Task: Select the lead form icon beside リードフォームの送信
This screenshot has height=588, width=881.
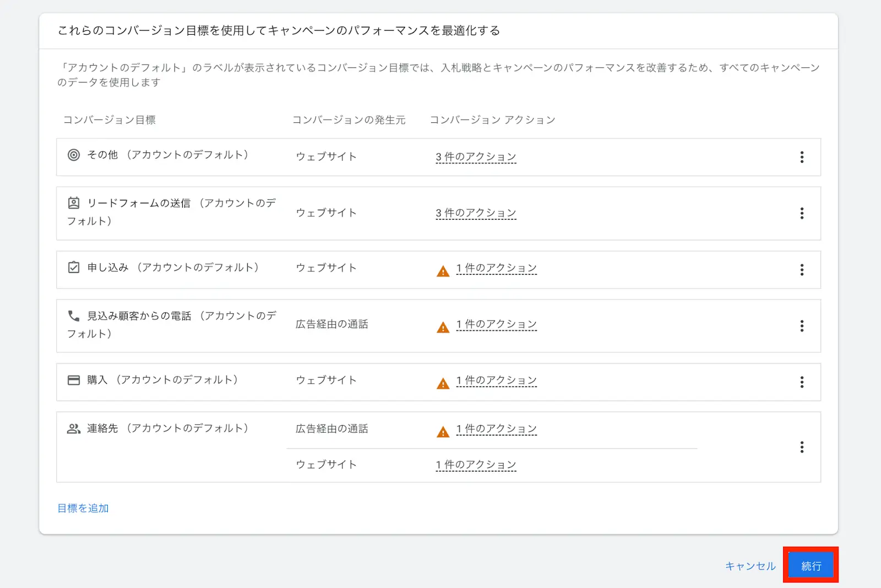Action: pyautogui.click(x=74, y=203)
